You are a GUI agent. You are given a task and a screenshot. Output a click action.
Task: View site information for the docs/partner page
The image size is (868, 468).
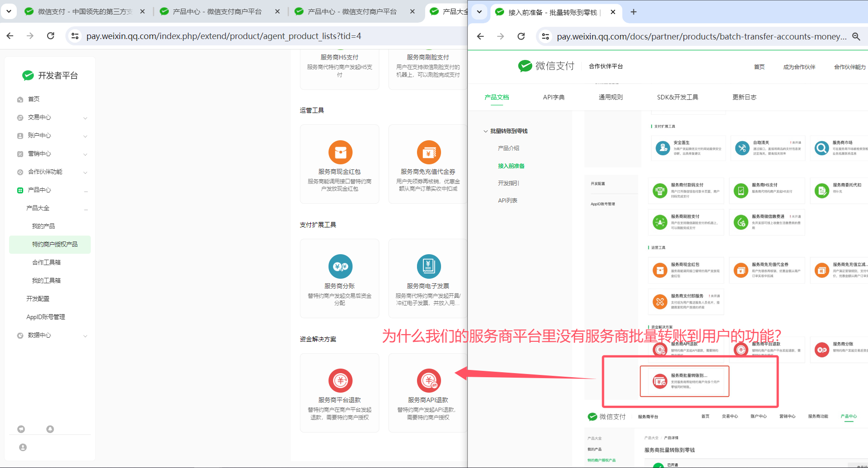545,36
